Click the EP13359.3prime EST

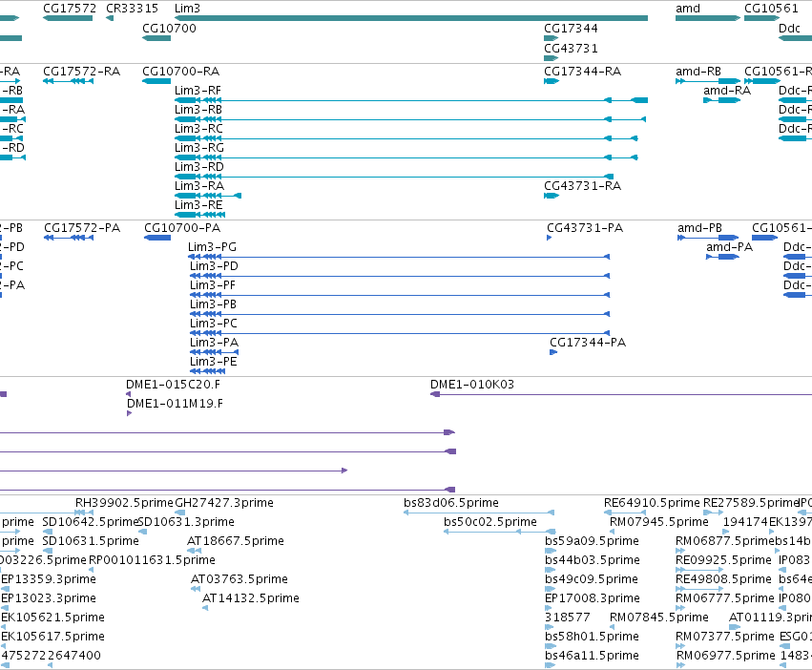point(5,589)
